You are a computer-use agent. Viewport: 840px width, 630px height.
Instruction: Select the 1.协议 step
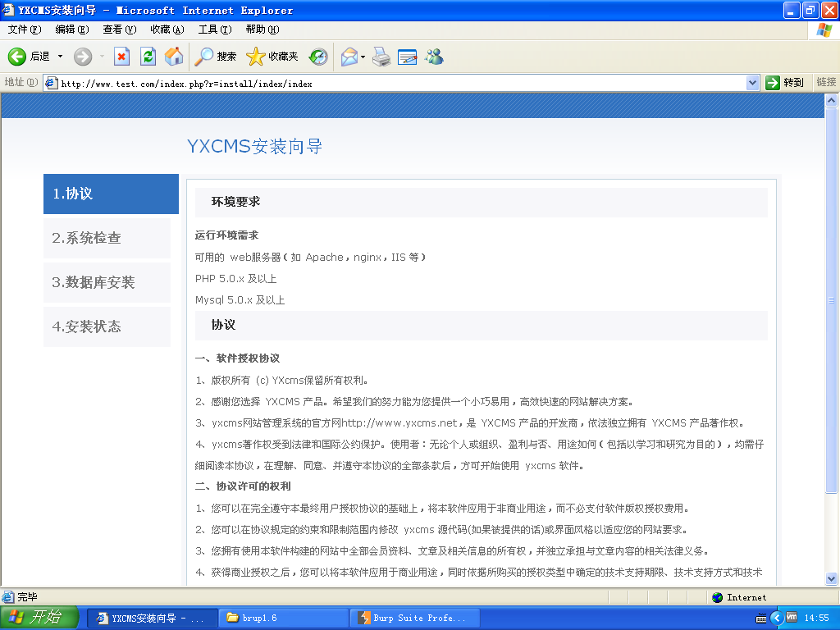point(111,194)
